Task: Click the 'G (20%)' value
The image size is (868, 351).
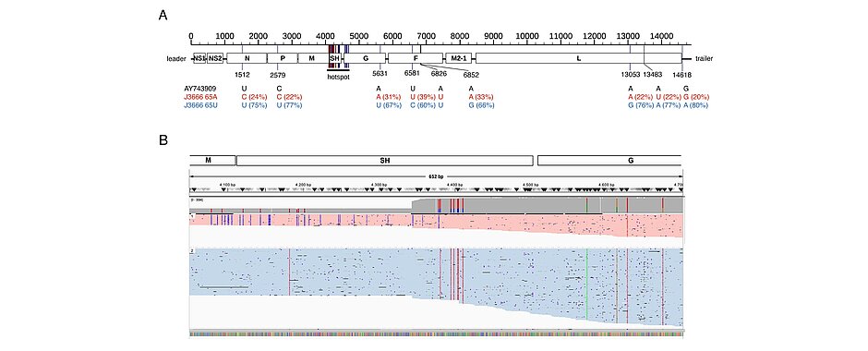Action: click(x=696, y=97)
